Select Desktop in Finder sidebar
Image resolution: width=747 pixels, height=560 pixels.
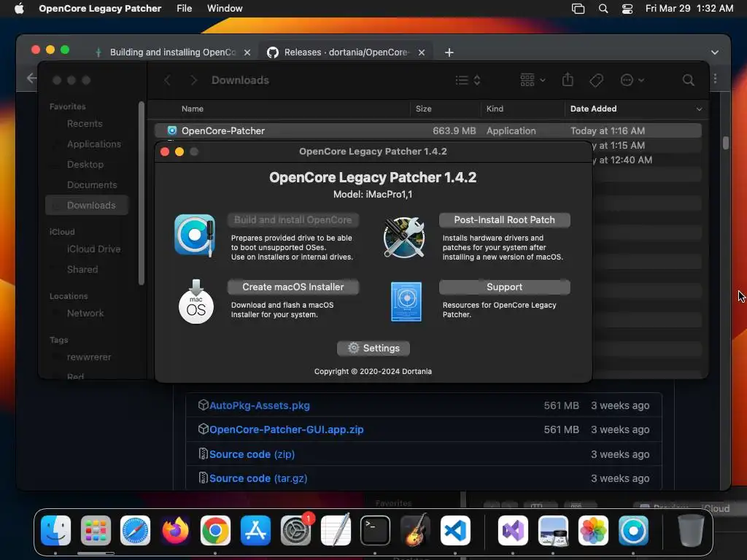pyautogui.click(x=85, y=164)
